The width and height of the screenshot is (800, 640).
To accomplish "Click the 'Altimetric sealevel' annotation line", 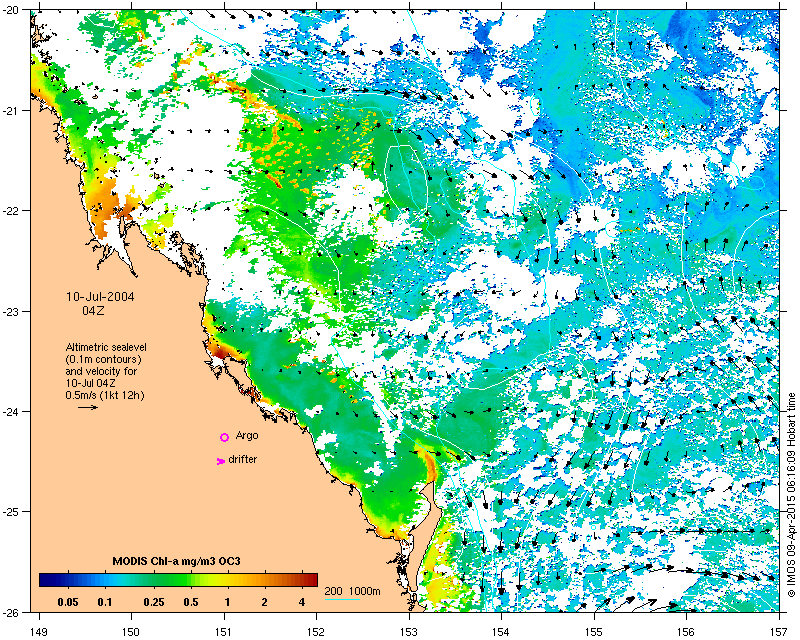I will pyautogui.click(x=106, y=347).
